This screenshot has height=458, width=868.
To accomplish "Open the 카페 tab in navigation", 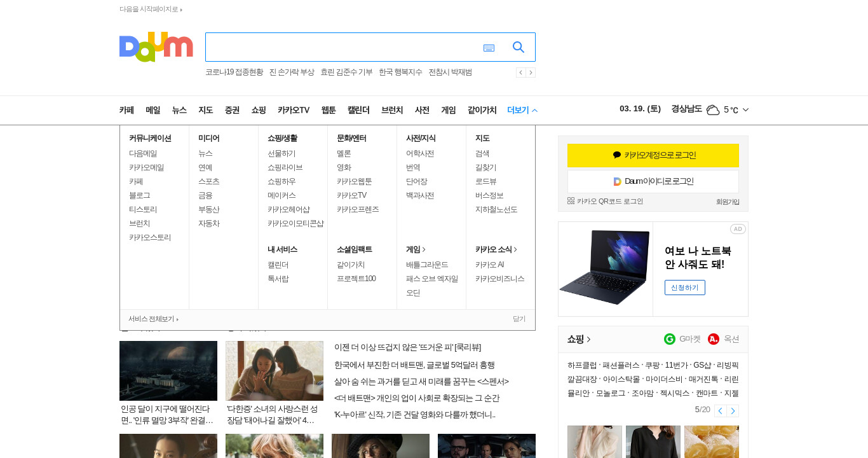I will [x=126, y=110].
